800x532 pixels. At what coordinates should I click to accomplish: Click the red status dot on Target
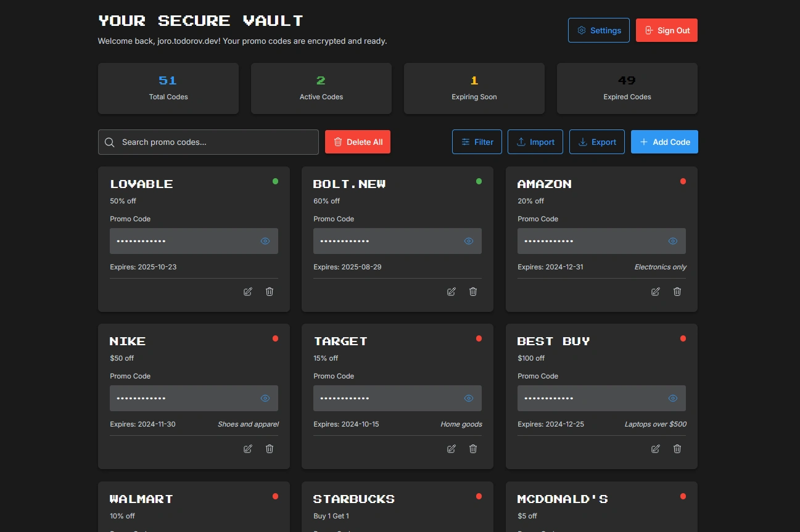(479, 338)
